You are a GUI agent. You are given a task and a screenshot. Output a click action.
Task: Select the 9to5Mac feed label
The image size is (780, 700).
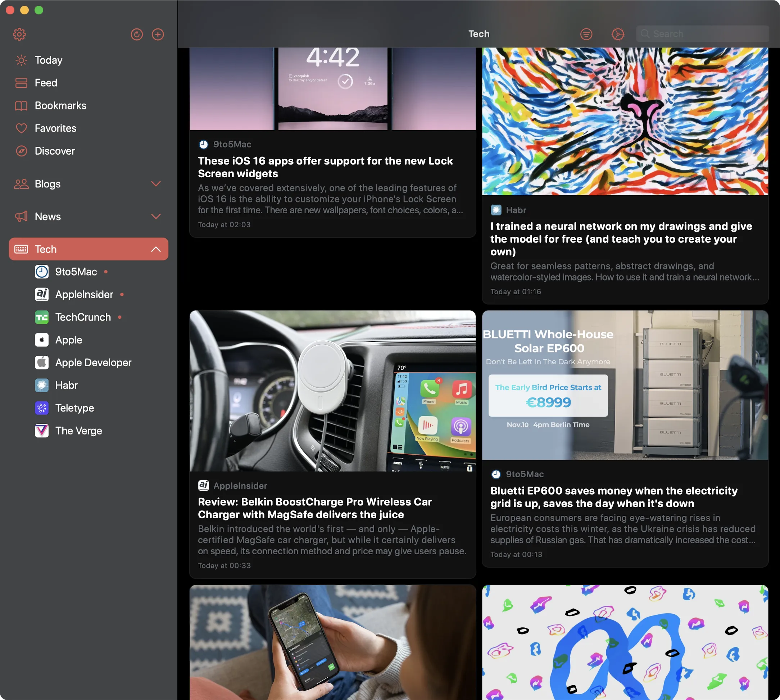click(x=76, y=272)
